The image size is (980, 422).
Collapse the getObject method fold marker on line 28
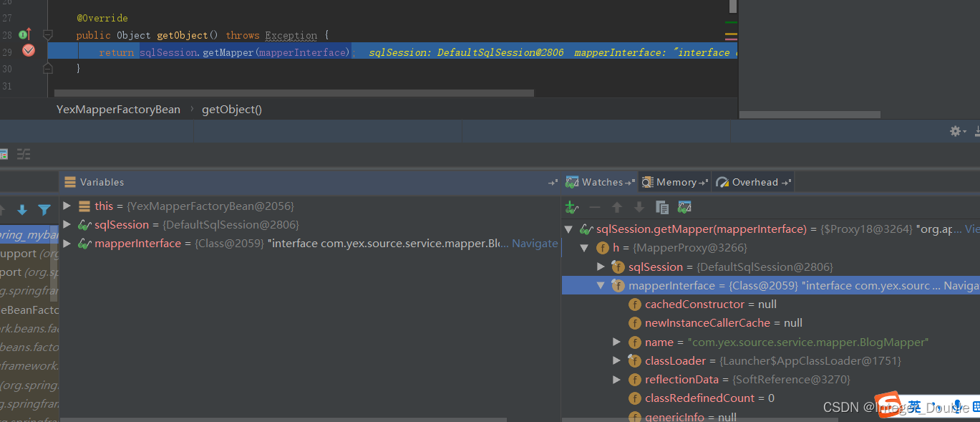(48, 34)
